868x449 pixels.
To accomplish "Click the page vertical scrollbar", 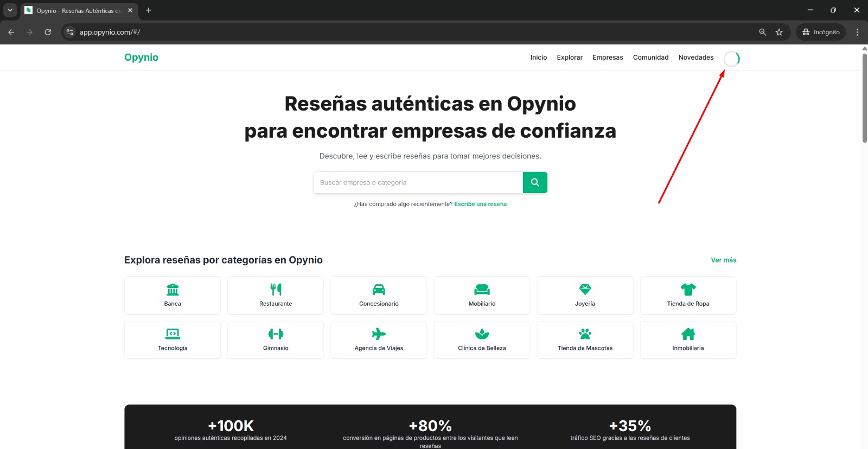I will click(865, 98).
